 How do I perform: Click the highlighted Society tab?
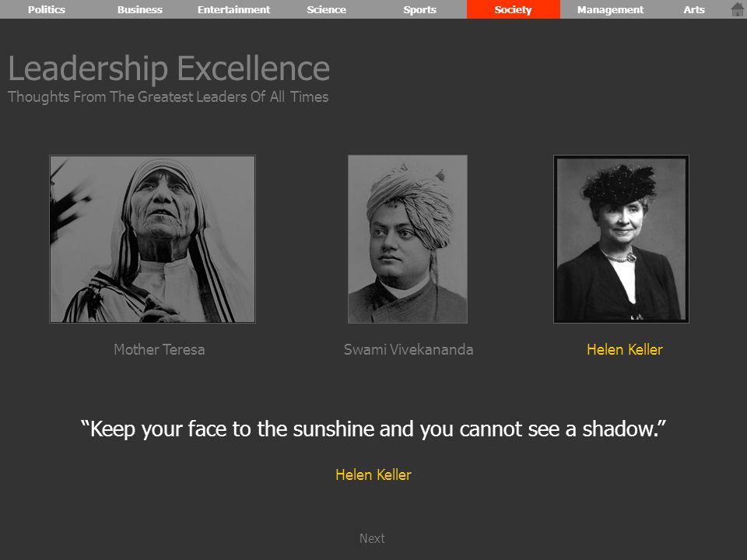tap(513, 9)
